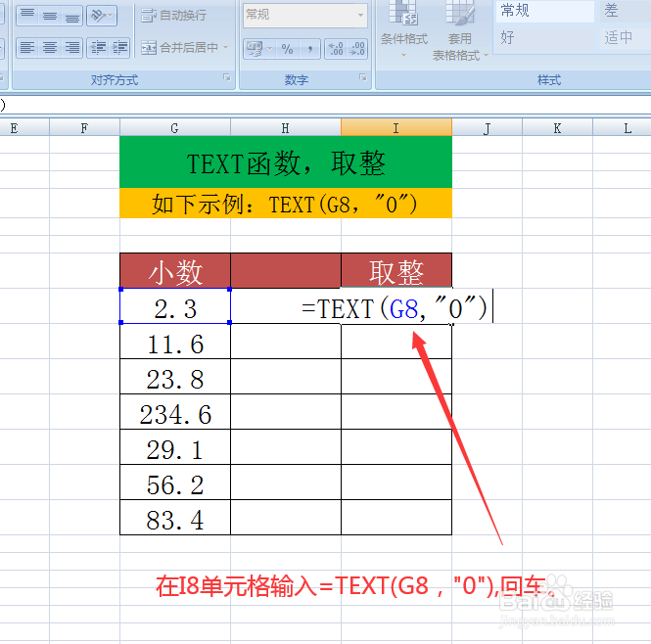Select the empty 取整 cell beside 11.6
The height and width of the screenshot is (644, 651).
396,342
